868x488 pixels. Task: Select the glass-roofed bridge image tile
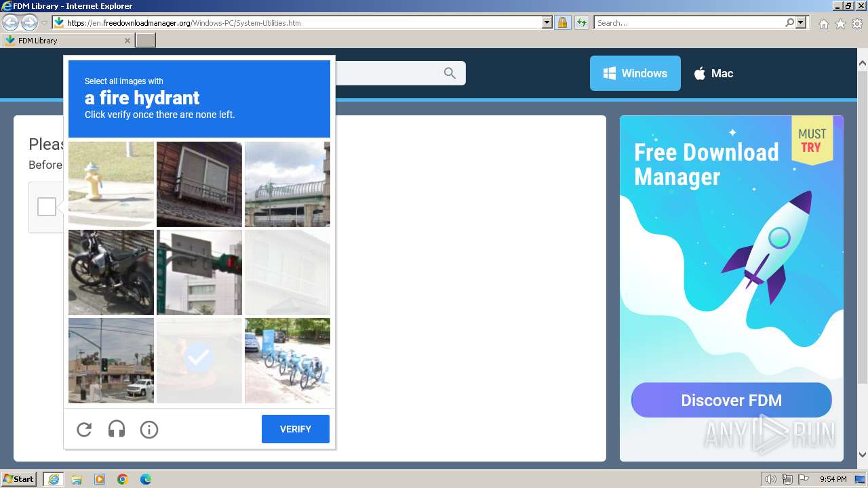point(288,184)
